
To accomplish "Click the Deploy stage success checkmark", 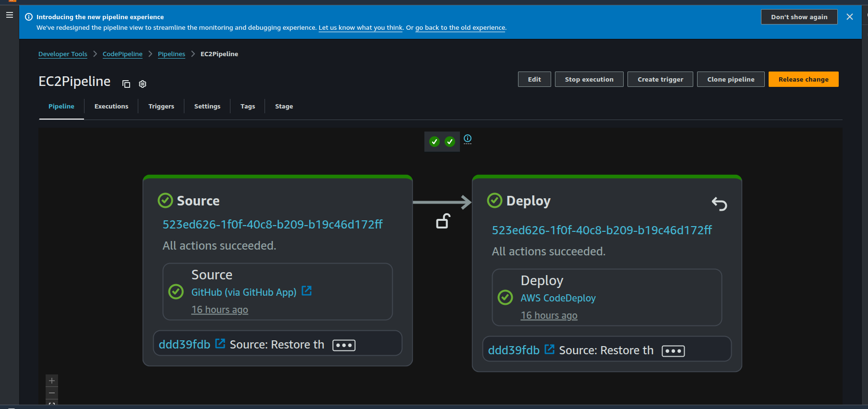I will pyautogui.click(x=494, y=200).
